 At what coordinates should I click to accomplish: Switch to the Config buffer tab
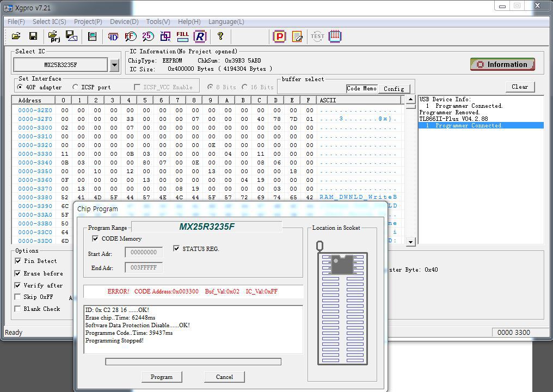pyautogui.click(x=394, y=89)
